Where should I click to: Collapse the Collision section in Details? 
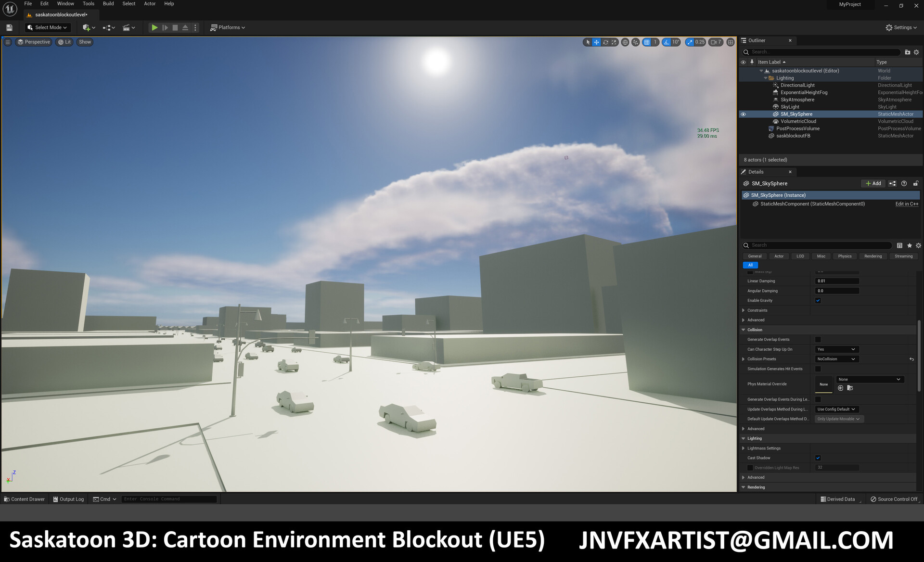pyautogui.click(x=745, y=330)
